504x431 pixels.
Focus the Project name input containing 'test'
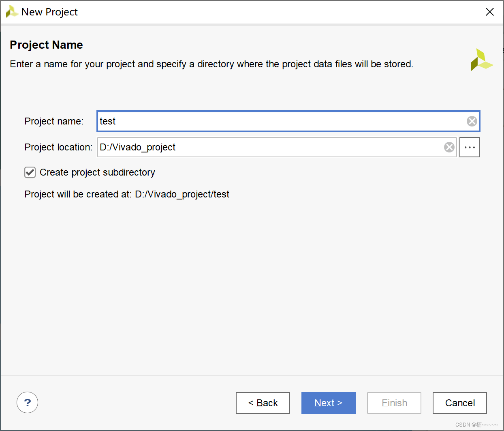[x=280, y=121]
